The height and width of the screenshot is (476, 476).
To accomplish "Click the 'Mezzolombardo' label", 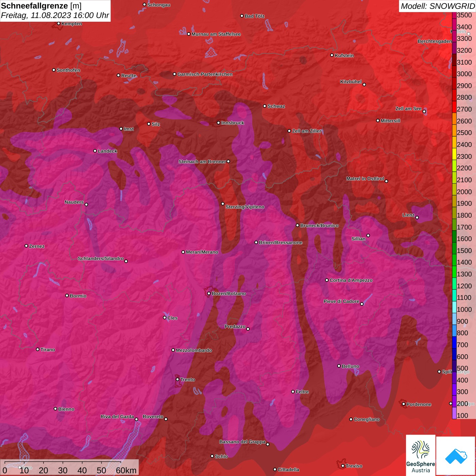I will point(194,350).
